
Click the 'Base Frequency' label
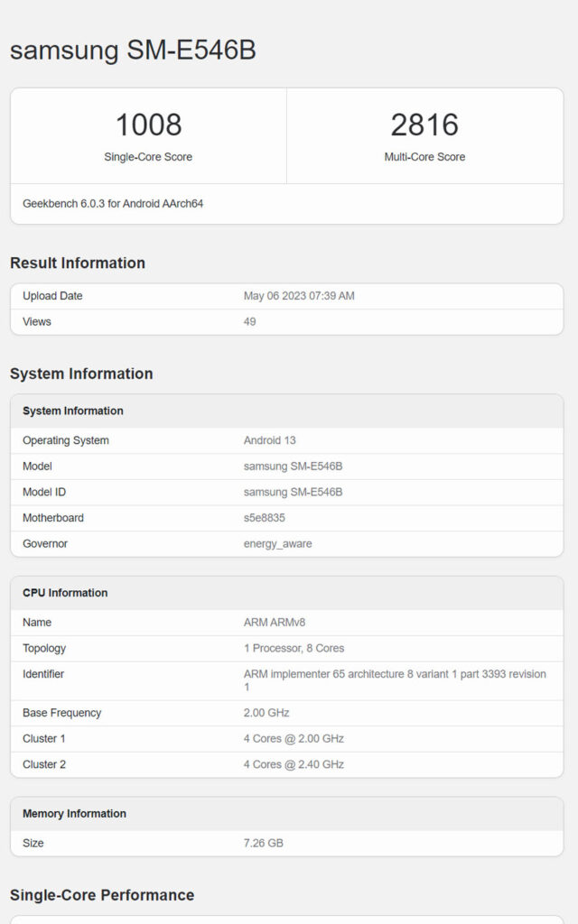tap(62, 713)
